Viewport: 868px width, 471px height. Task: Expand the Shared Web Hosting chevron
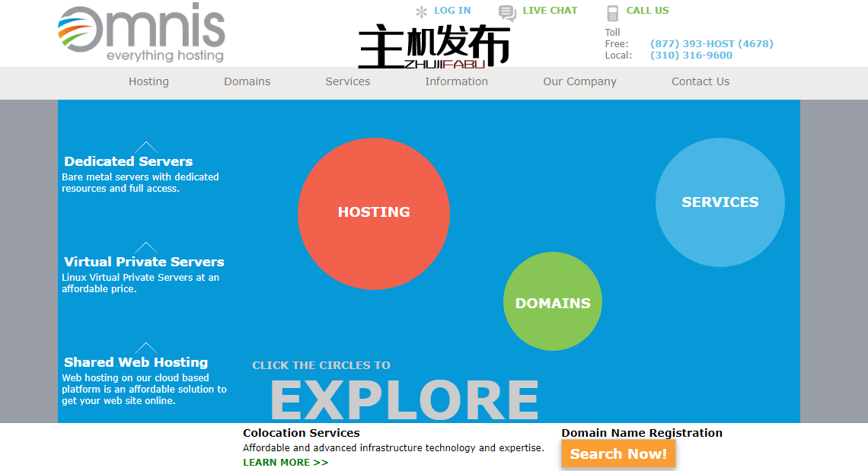[145, 347]
